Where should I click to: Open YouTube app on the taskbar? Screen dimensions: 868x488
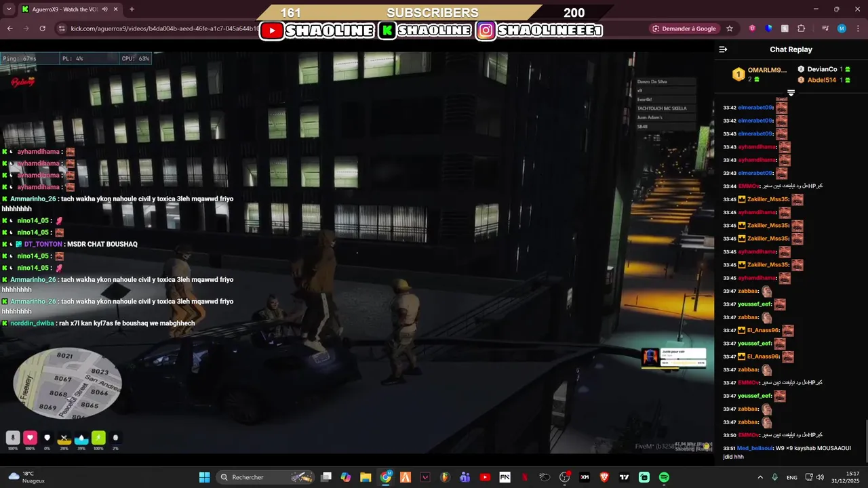(x=485, y=477)
